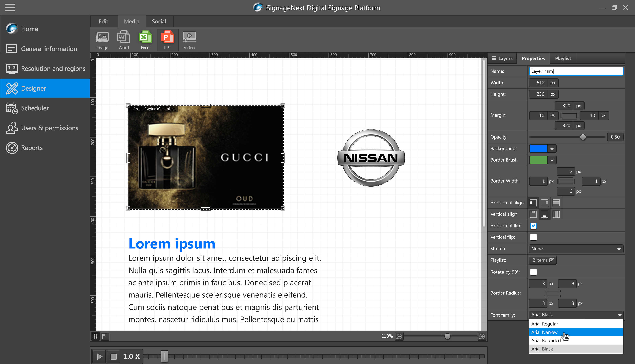Choose Arial Black in font list
635x364 pixels.
(x=576, y=349)
